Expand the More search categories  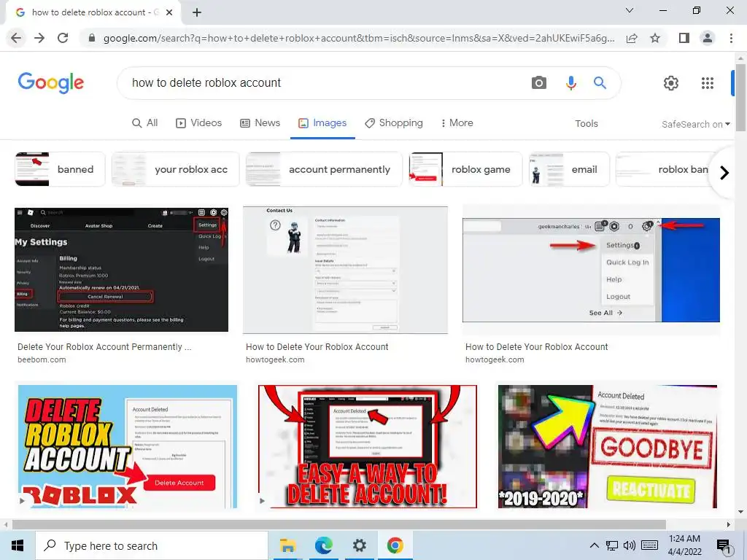457,122
